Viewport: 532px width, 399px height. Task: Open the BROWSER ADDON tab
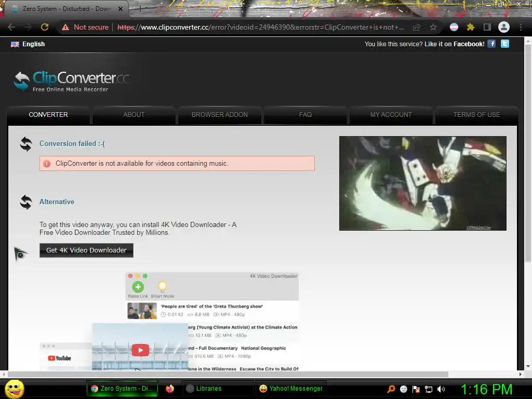(220, 115)
